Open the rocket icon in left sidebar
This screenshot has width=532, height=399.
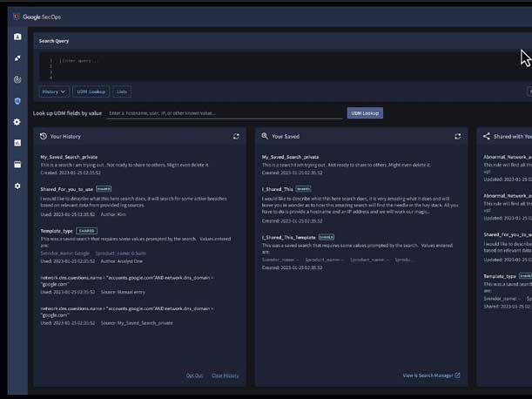[17, 58]
